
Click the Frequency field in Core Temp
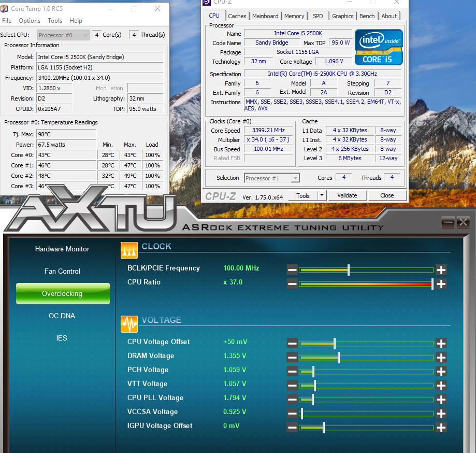[100, 78]
